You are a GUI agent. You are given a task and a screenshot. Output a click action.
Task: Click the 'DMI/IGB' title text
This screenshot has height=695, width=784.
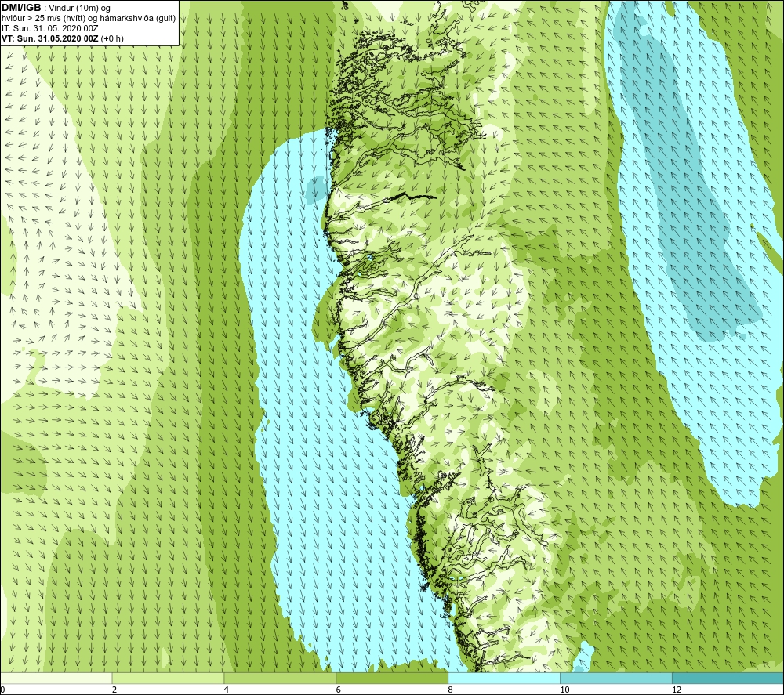21,8
